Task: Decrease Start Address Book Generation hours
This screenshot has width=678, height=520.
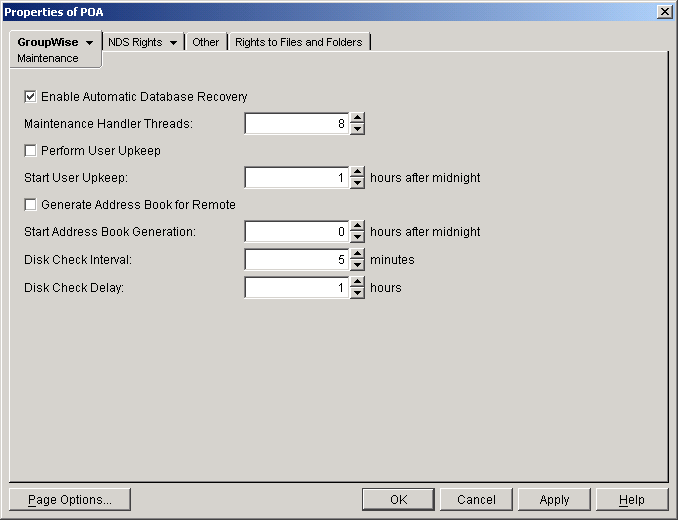Action: point(357,237)
